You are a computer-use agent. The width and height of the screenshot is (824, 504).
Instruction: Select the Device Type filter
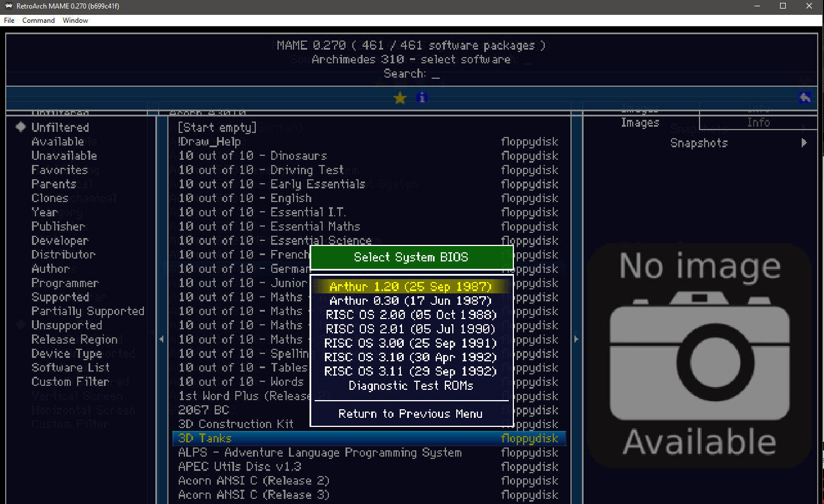(x=67, y=354)
